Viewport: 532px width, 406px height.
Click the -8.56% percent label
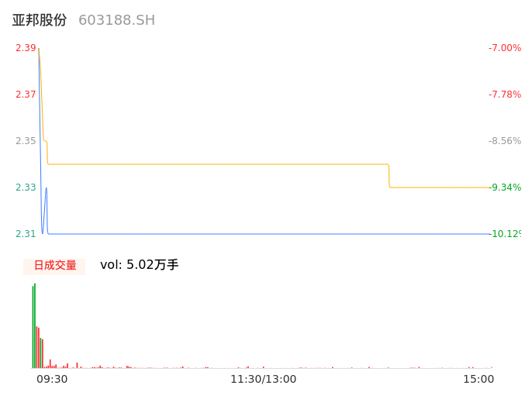pyautogui.click(x=504, y=141)
